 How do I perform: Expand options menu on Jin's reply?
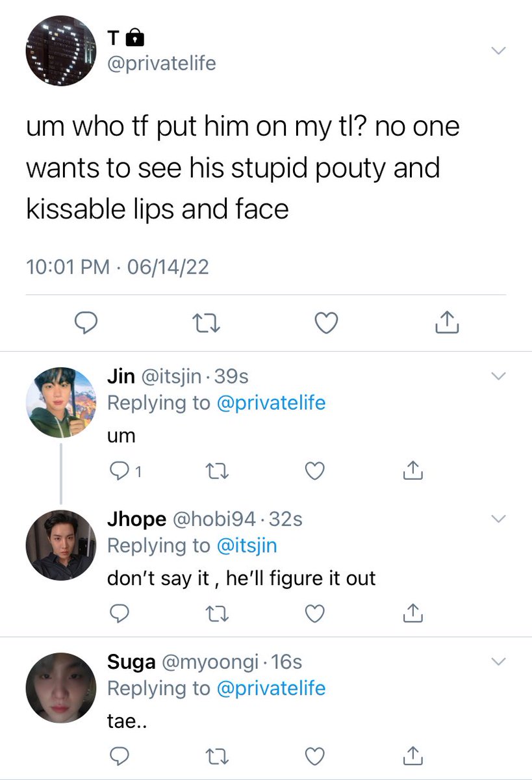[x=498, y=376]
